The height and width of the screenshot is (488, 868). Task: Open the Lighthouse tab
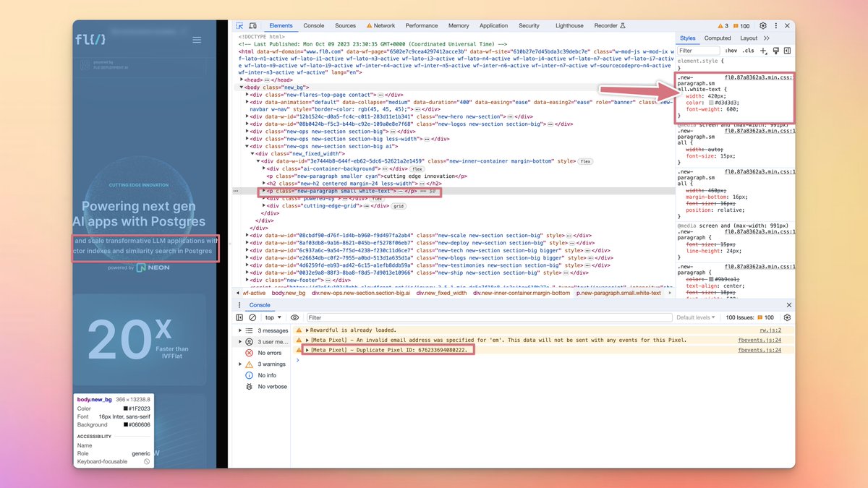tap(569, 25)
